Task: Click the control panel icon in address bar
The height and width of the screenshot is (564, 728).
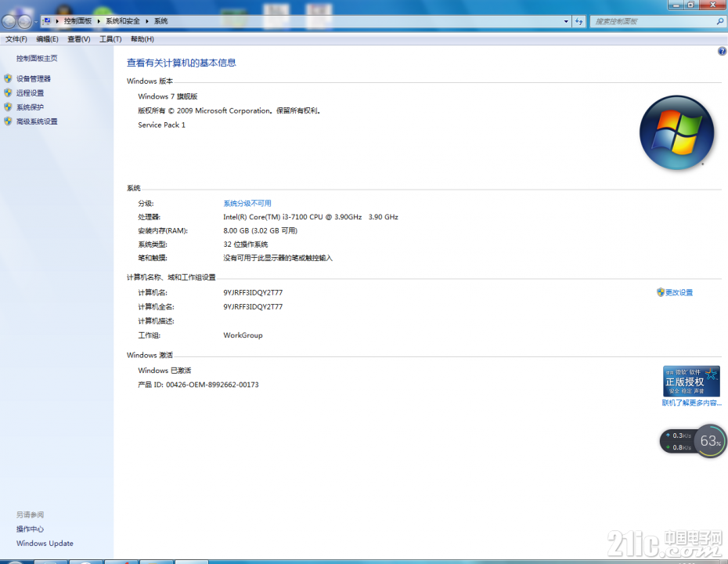Action: [x=47, y=21]
